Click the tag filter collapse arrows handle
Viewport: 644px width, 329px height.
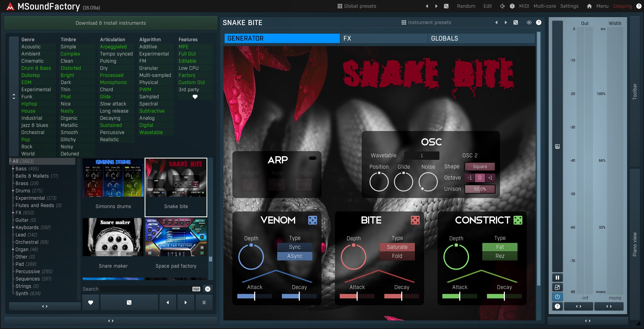14,97
